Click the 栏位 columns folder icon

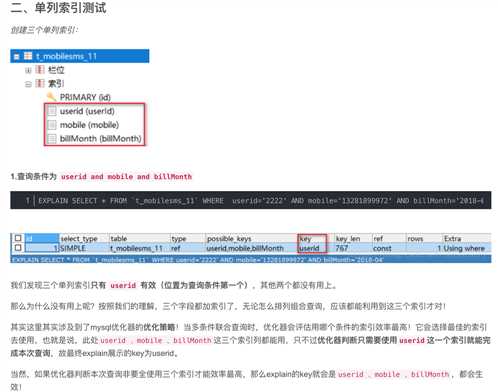(40, 70)
